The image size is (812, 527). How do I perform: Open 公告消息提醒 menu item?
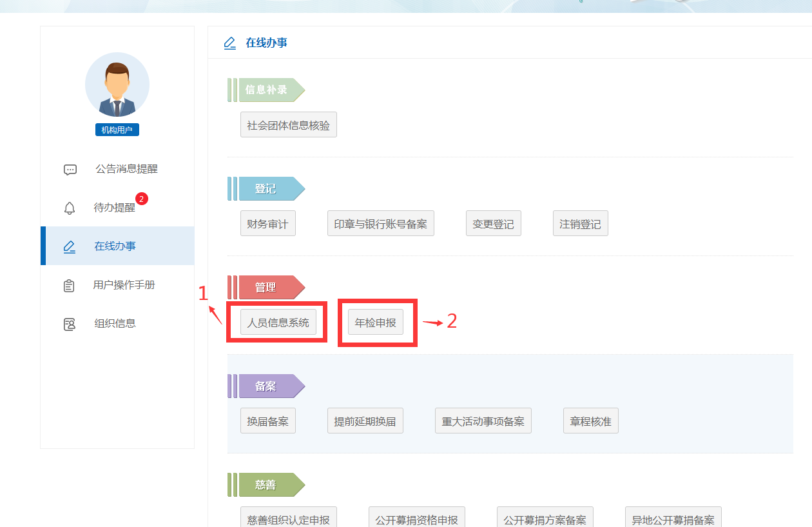point(126,169)
